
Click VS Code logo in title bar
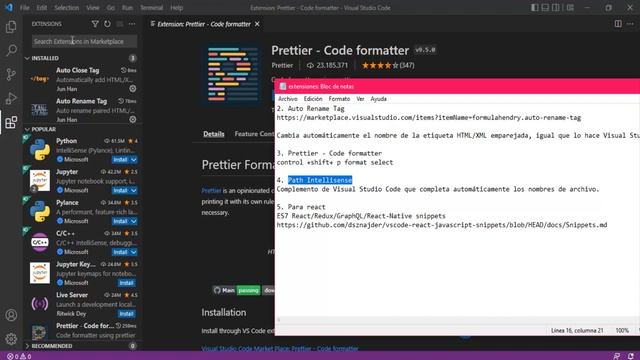coord(9,8)
